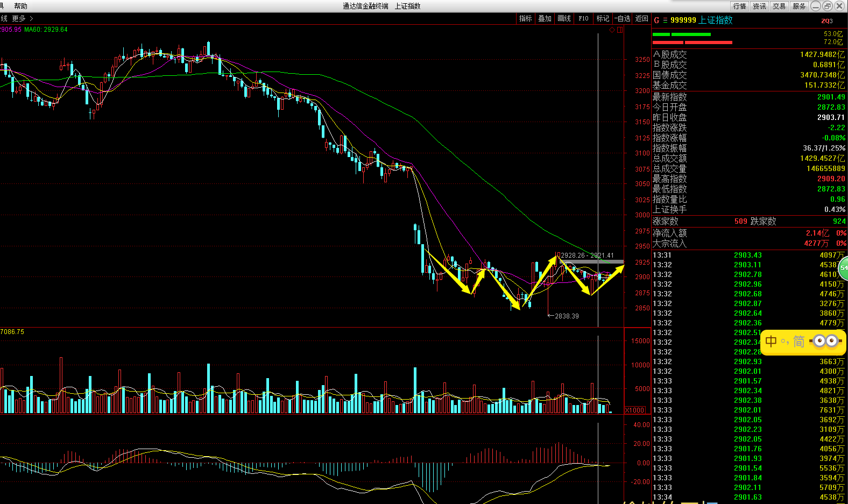
Task: Click the -自选 watchlist button
Action: [x=623, y=18]
